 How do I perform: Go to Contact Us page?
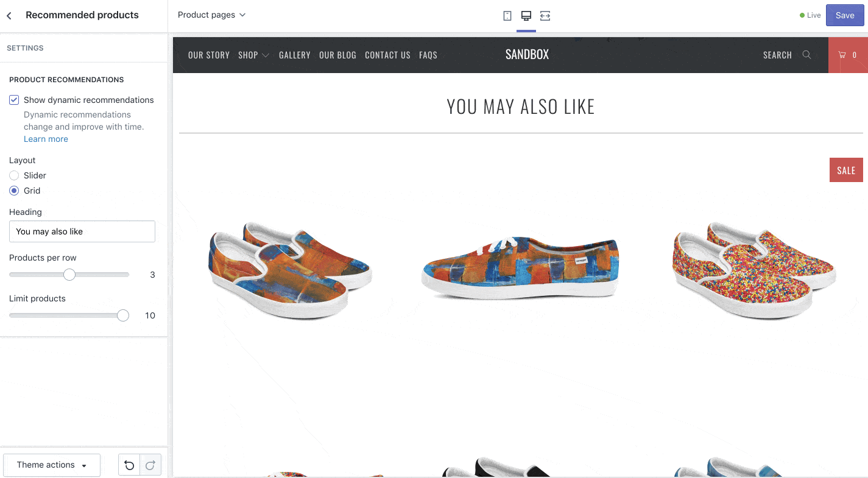point(387,55)
